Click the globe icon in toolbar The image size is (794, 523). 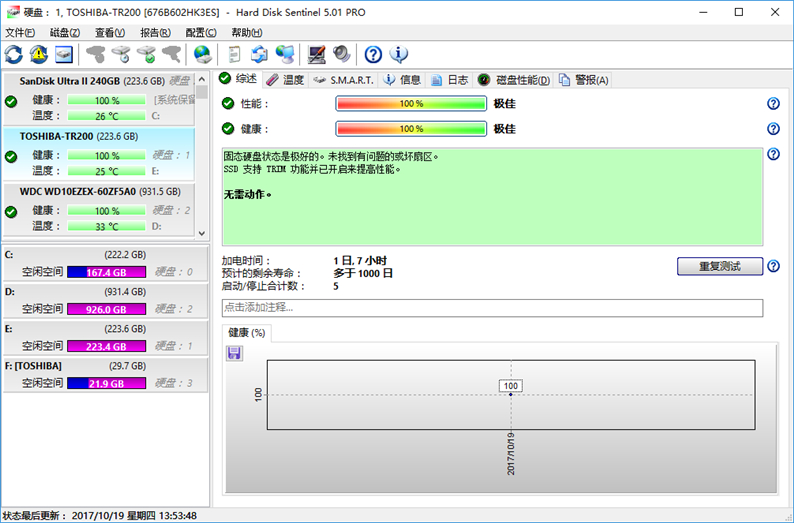click(x=202, y=54)
